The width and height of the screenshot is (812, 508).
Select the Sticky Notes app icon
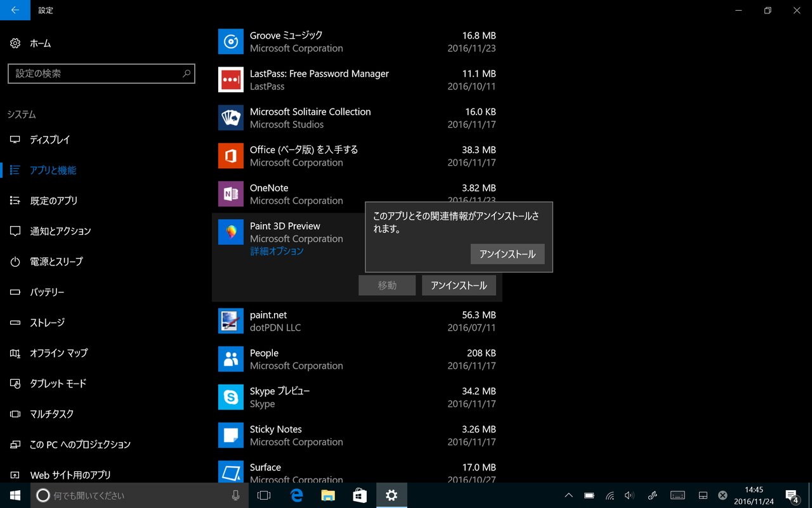tap(231, 436)
